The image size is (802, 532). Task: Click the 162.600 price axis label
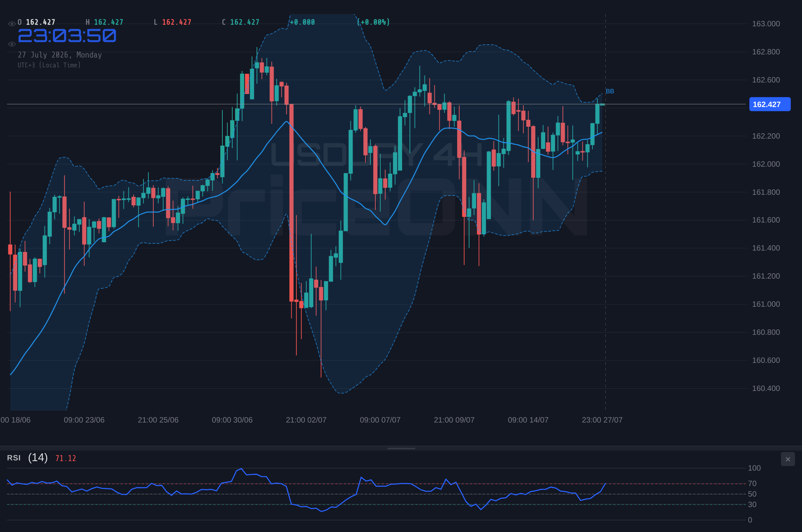point(766,80)
